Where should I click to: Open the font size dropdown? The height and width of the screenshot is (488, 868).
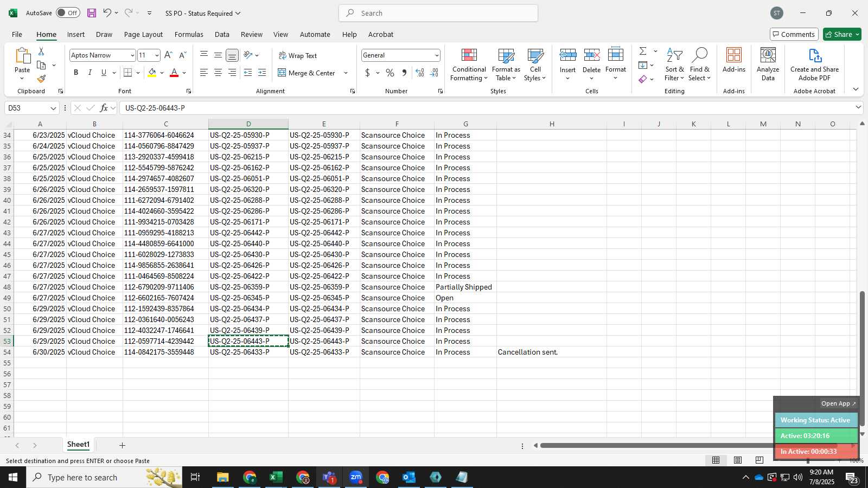[157, 55]
